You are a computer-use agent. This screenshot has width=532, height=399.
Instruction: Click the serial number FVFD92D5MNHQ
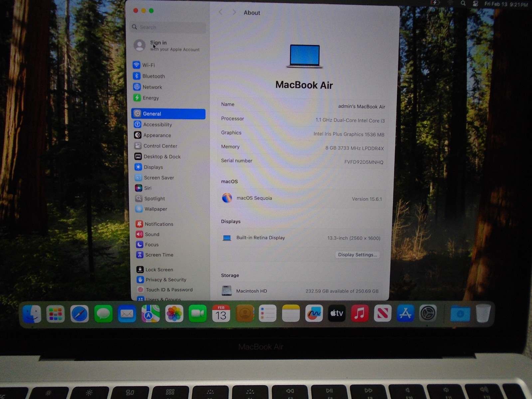pos(364,162)
